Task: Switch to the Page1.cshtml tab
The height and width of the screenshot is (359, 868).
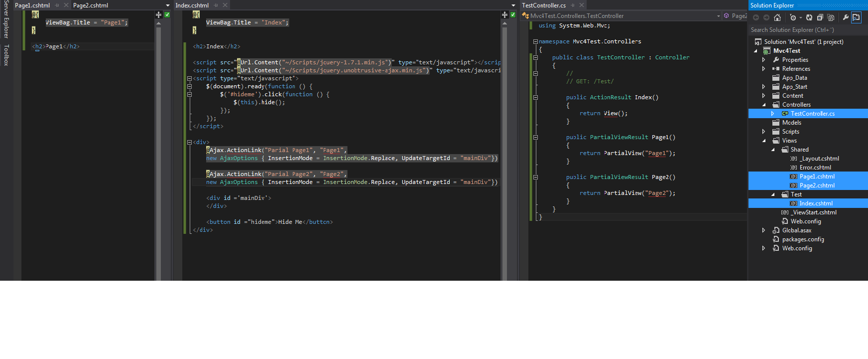Action: (32, 5)
